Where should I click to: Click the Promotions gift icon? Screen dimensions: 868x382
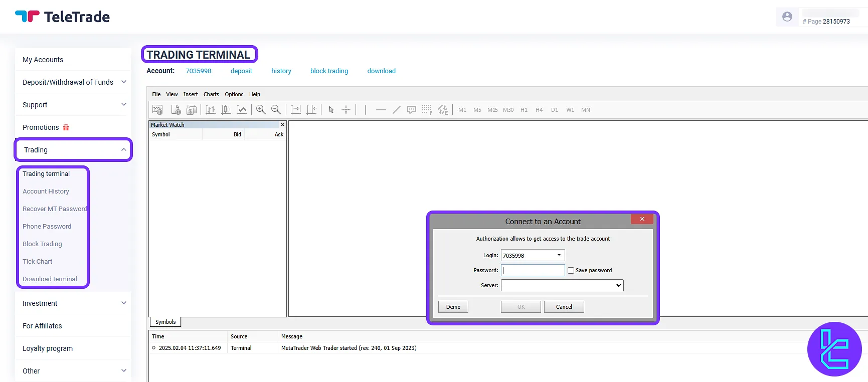tap(66, 127)
